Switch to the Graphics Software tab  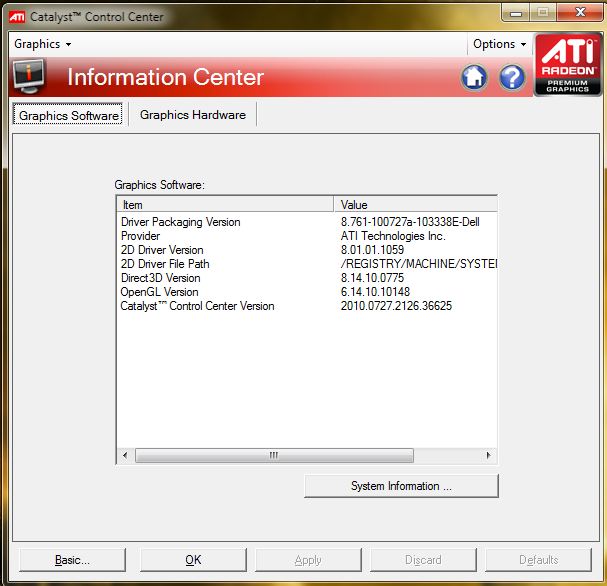point(68,115)
